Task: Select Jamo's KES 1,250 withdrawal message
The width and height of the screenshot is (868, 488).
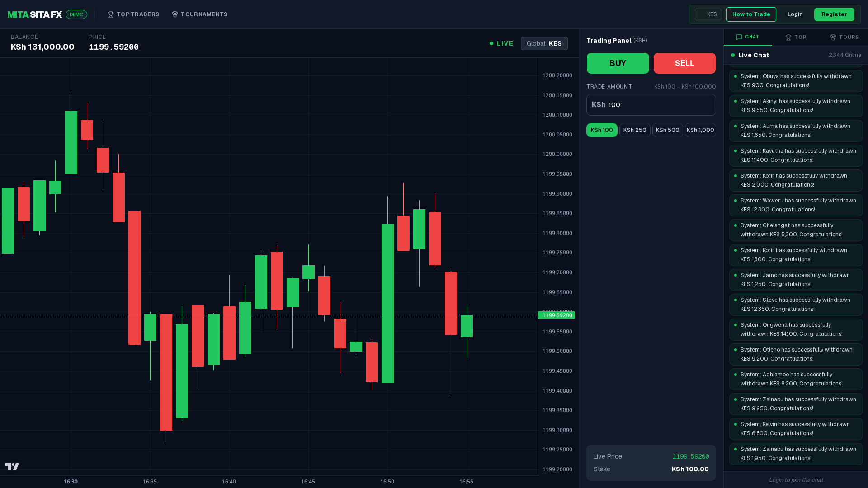Action: pos(796,280)
